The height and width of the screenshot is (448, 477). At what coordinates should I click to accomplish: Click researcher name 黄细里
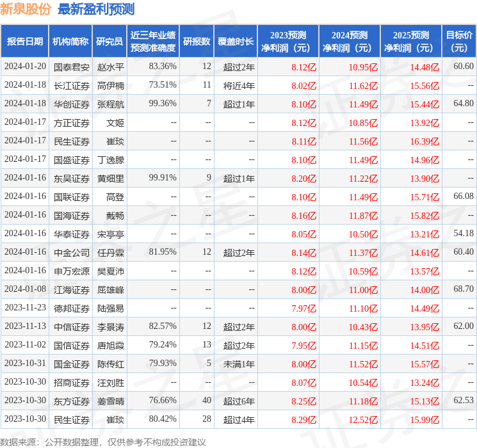point(111,179)
